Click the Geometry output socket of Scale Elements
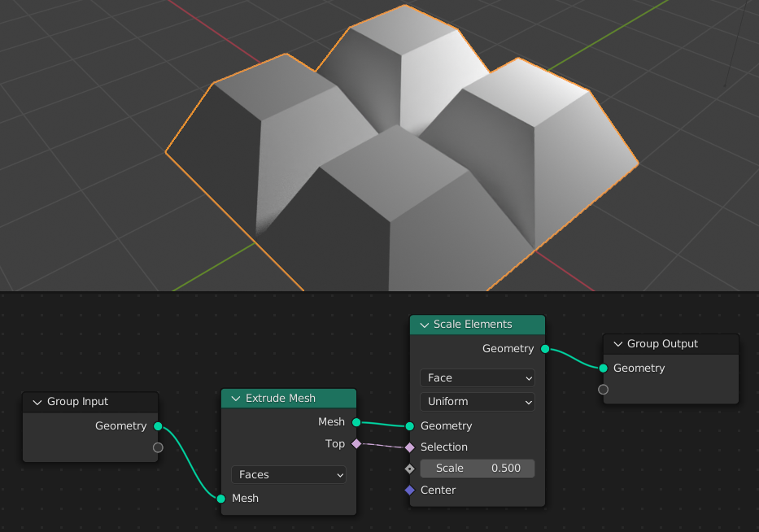 pyautogui.click(x=546, y=348)
